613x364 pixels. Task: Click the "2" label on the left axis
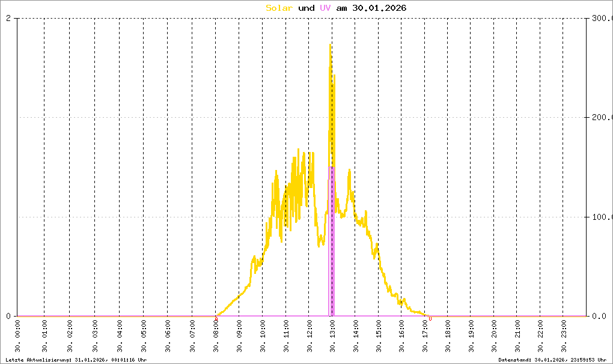[x=8, y=18]
